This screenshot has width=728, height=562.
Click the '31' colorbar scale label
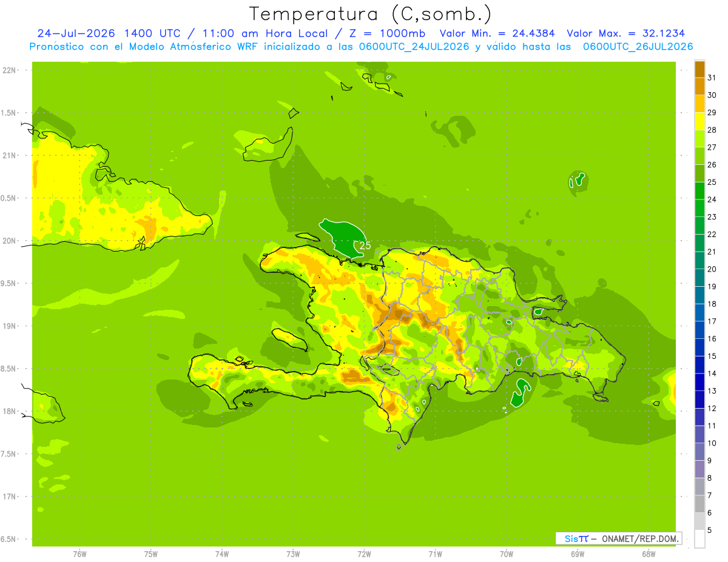(x=712, y=77)
